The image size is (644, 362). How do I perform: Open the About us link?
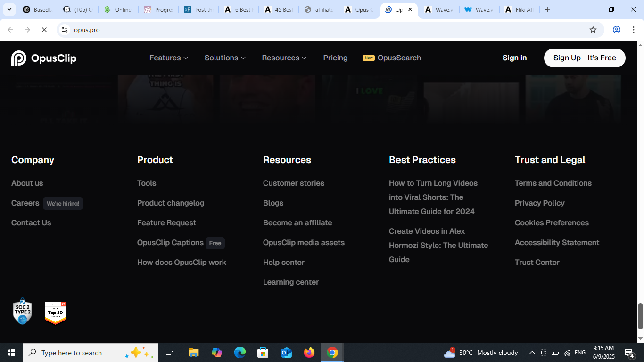pyautogui.click(x=27, y=183)
